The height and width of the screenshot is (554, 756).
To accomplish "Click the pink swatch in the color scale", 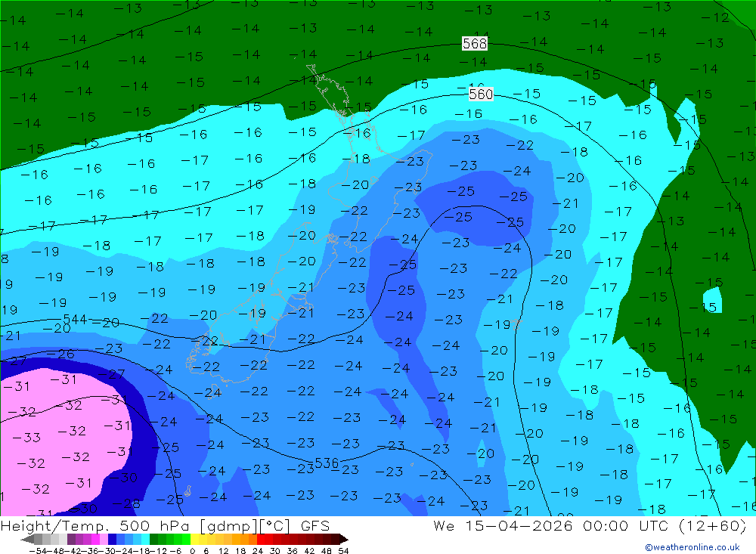I will (x=104, y=540).
